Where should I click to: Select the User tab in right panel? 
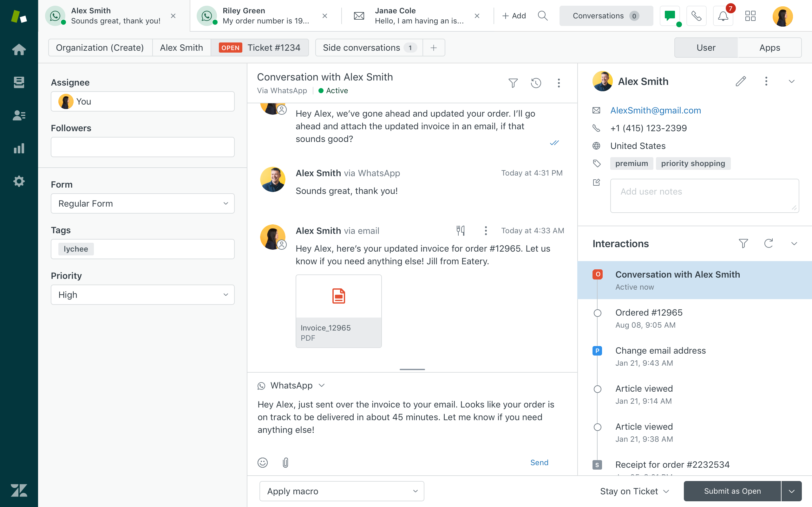pos(706,47)
